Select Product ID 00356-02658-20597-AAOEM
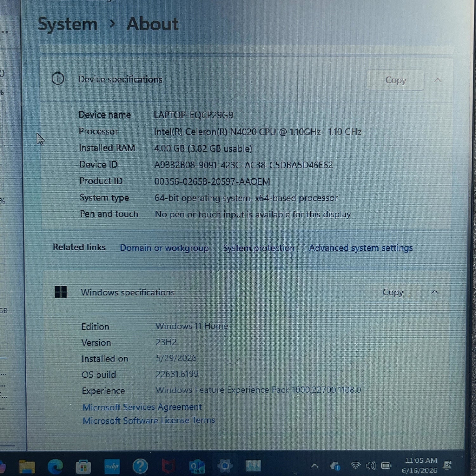 [x=212, y=182]
